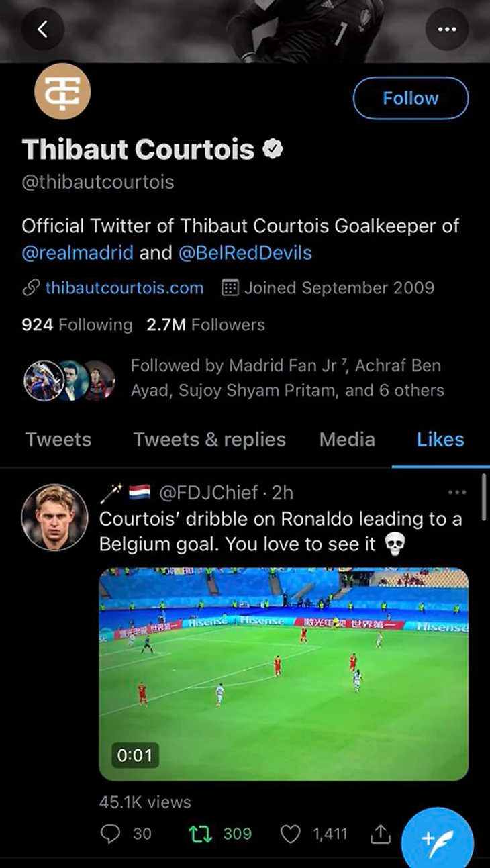Switch to the Tweets tab
Screen dimensions: 490x868
coord(58,440)
